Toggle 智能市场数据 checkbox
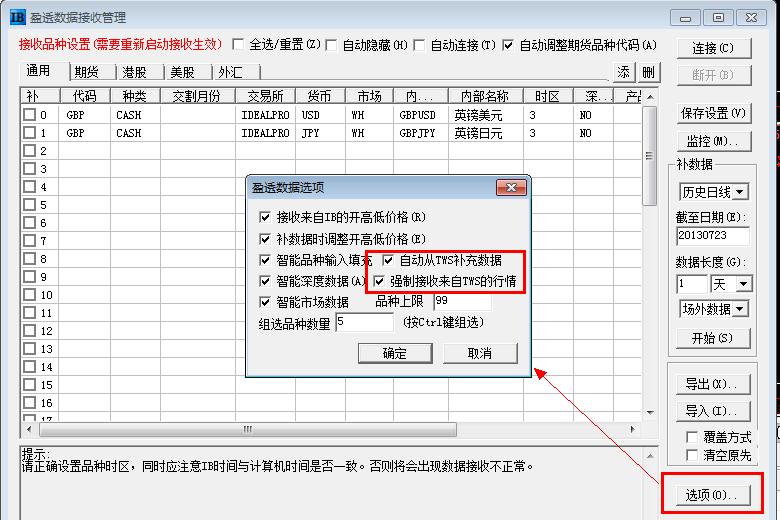Image resolution: width=780 pixels, height=520 pixels. pos(265,302)
